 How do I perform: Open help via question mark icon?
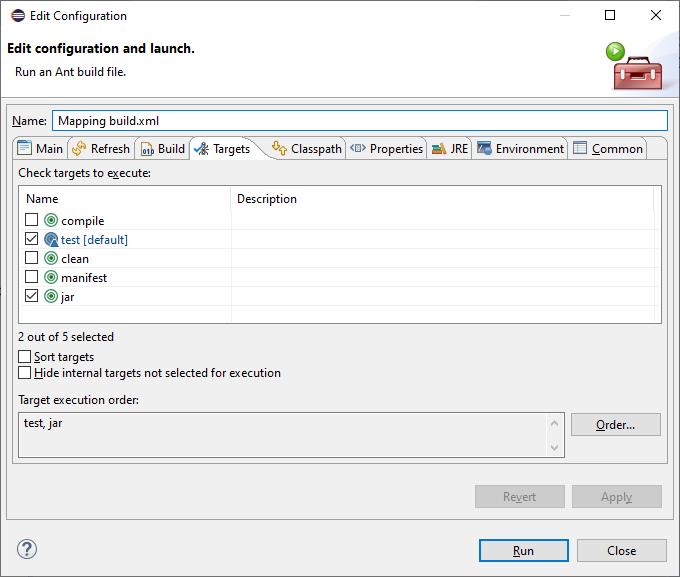(27, 549)
